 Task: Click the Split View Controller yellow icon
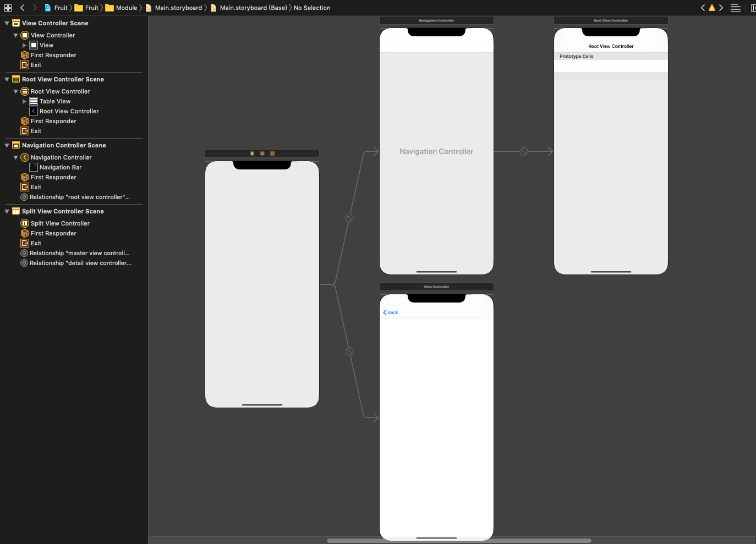[x=25, y=223]
